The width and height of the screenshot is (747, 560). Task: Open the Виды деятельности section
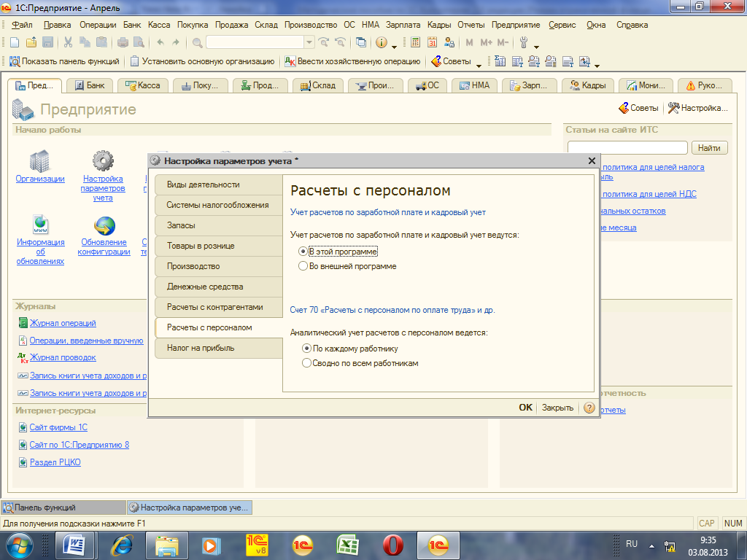click(219, 184)
